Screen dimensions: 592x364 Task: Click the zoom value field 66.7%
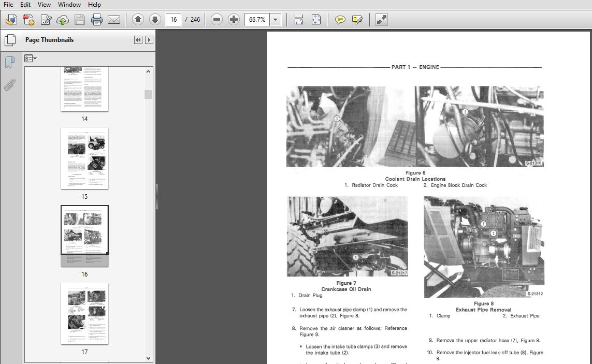point(257,20)
